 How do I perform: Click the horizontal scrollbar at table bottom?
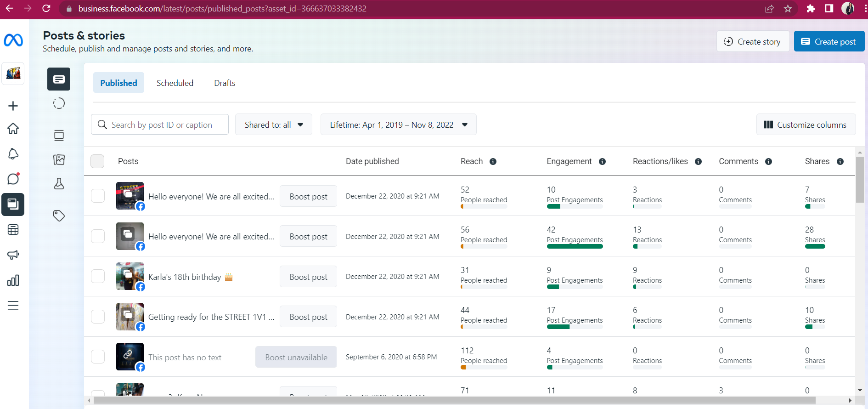454,401
